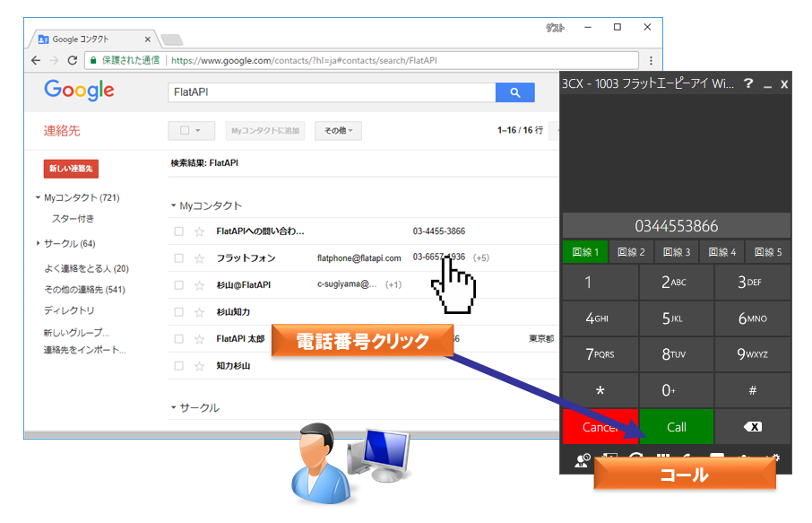Star the 杉山@FlatAPI contact
Viewport: 812px width, 523px height.
click(199, 285)
